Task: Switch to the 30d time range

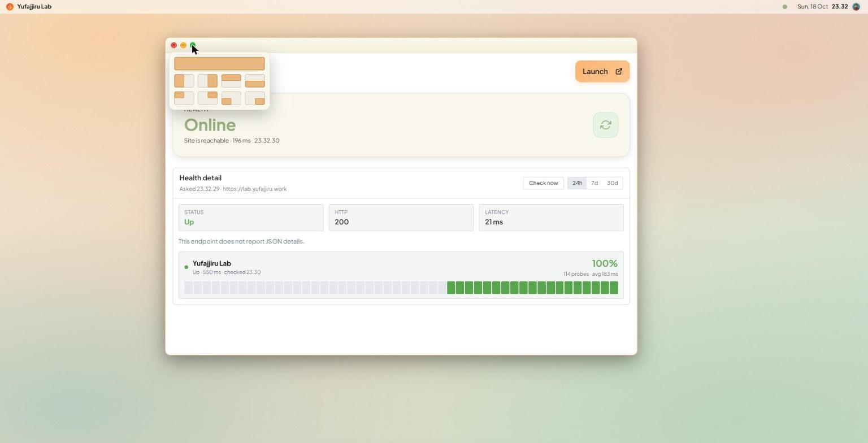Action: pos(612,183)
